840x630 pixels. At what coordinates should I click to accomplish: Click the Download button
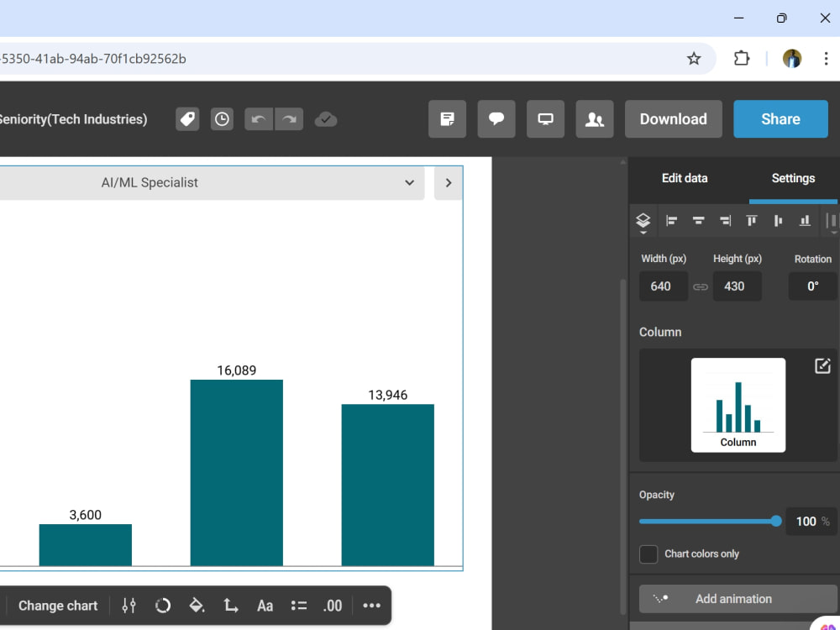pos(674,119)
